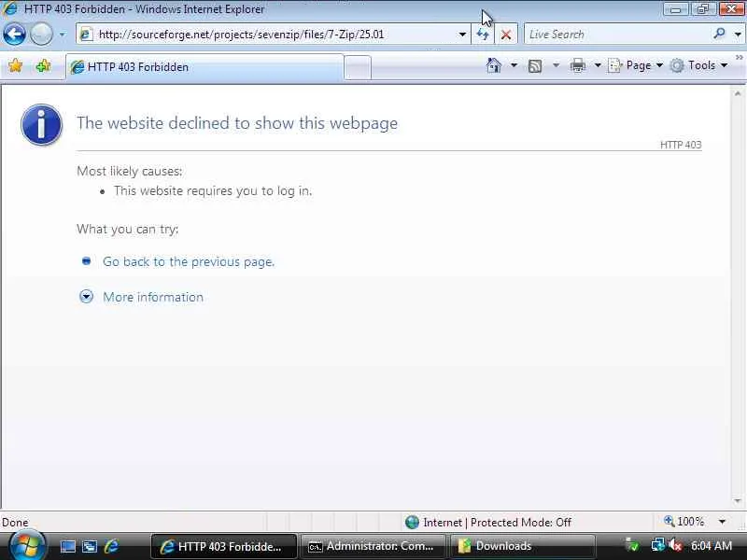747x560 pixels.
Task: Expand the Home button dropdown arrow
Action: pos(514,65)
